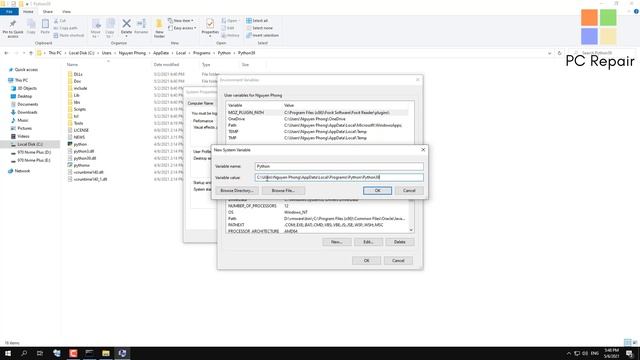Click the taskbar Search magnifier icon
Screen dimensions: 640x360
(24, 353)
